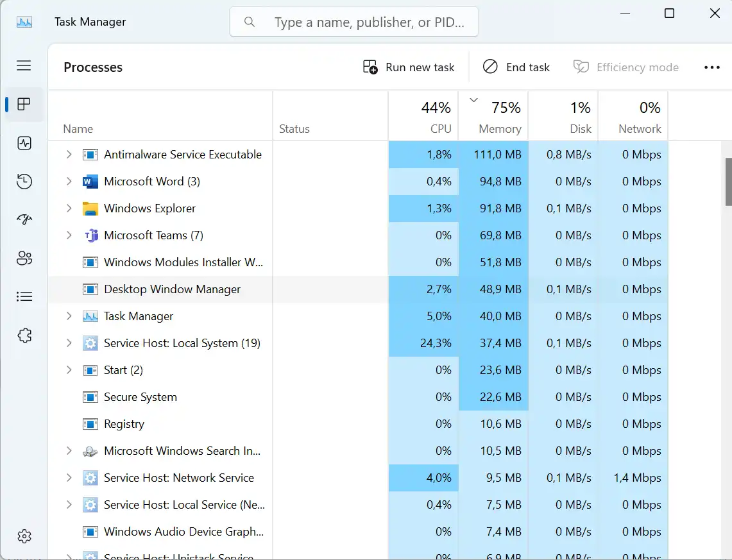This screenshot has height=560, width=732.
Task: Click the 94,8 MB Microsoft Word memory
Action: pos(500,182)
